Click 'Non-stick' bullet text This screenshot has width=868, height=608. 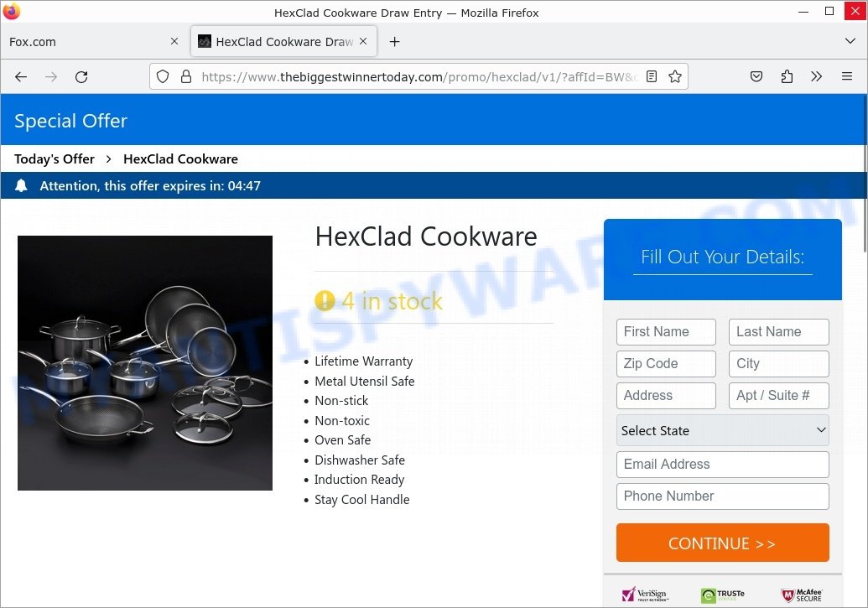click(341, 401)
